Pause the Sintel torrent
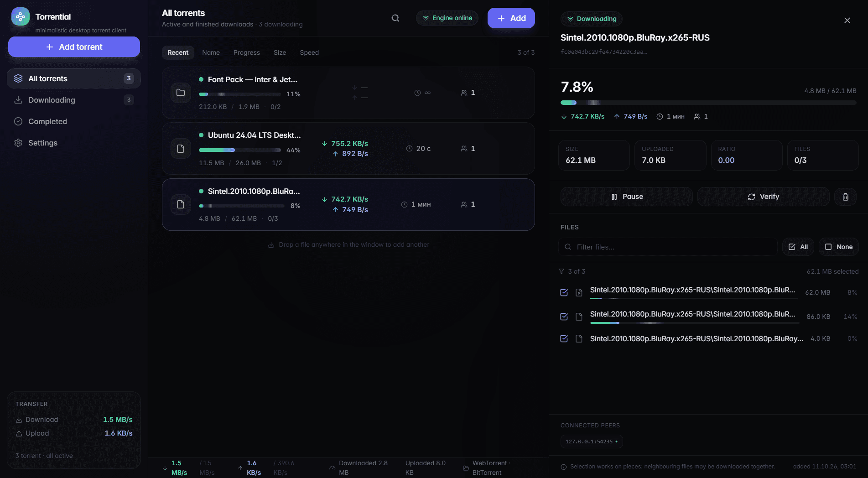The image size is (868, 478). click(x=627, y=197)
